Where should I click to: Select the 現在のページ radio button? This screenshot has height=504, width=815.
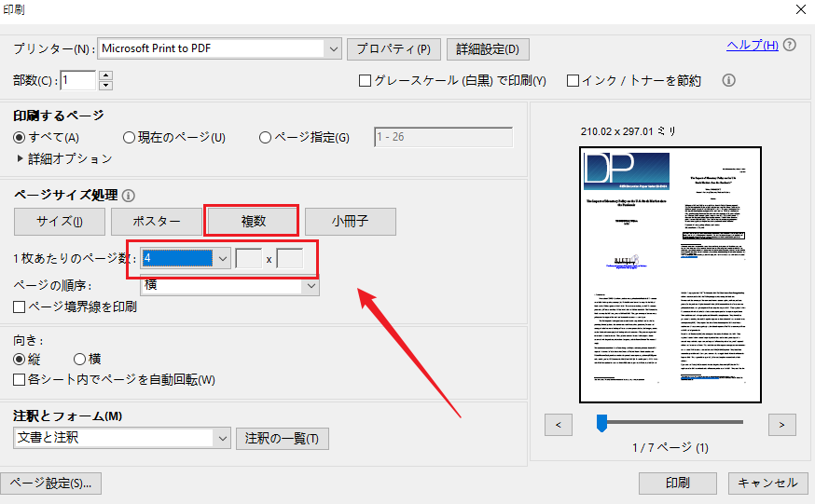point(129,138)
